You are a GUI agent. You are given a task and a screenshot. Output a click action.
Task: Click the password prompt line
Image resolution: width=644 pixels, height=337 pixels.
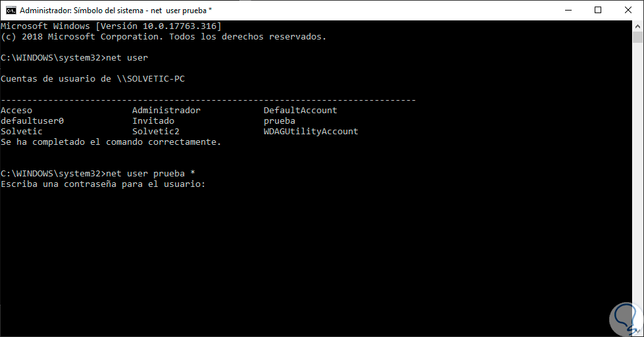103,184
